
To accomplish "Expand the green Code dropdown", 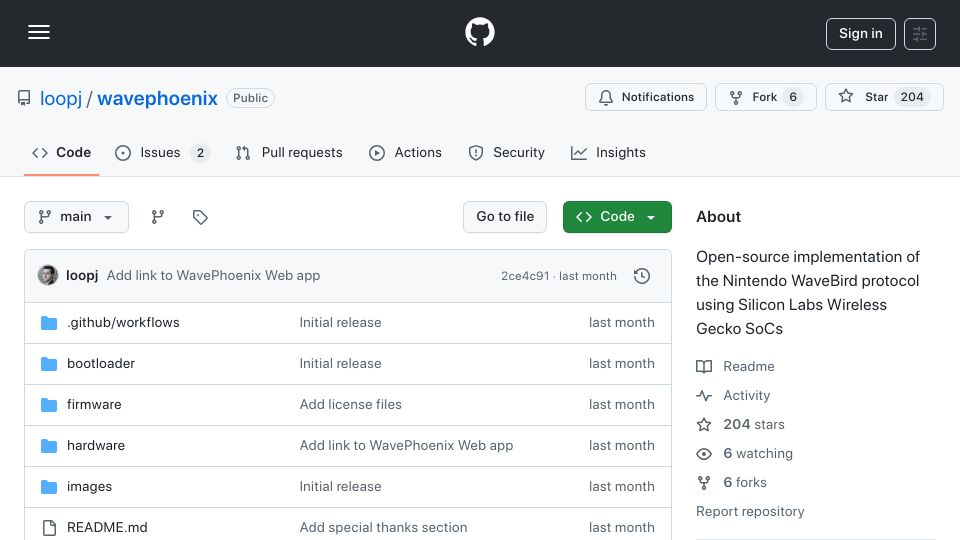I will pos(617,217).
